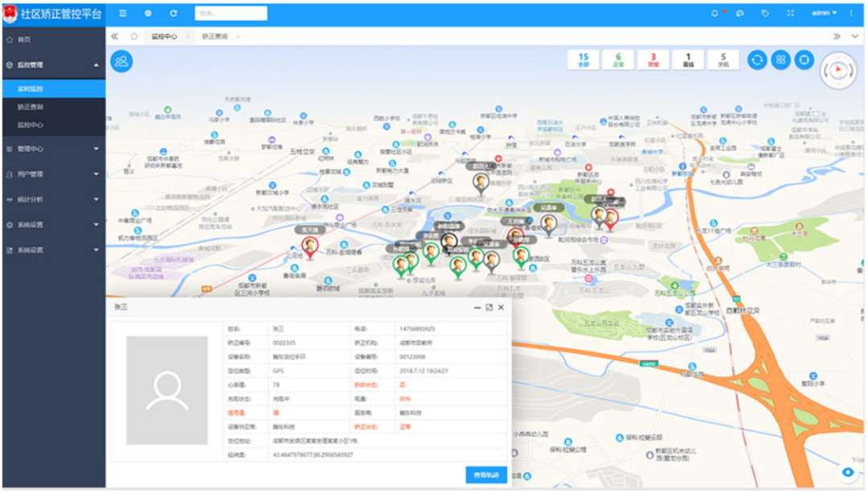The image size is (868, 493).
Task: Maximize the 张三 info dialog
Action: click(x=489, y=307)
